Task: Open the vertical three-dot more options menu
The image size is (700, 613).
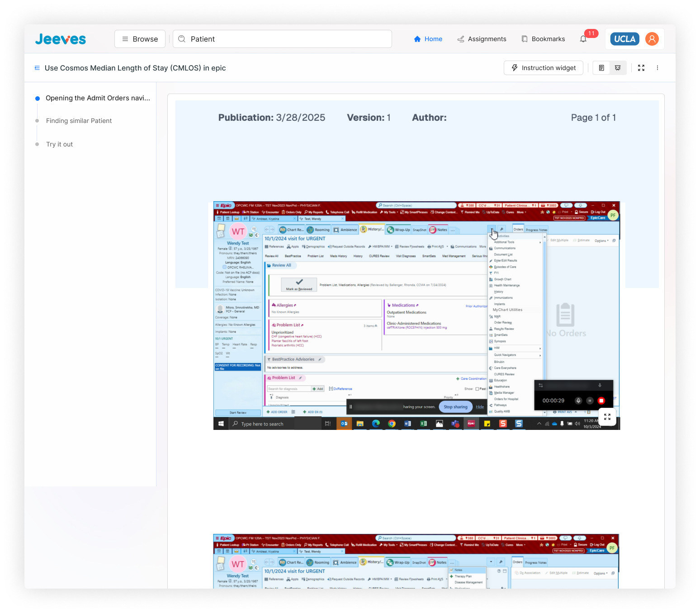Action: pos(657,68)
